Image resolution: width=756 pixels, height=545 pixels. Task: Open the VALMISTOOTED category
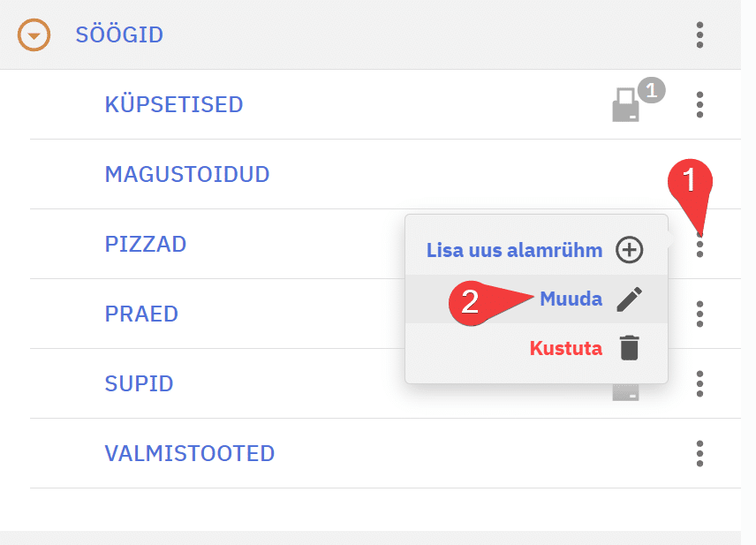point(190,453)
